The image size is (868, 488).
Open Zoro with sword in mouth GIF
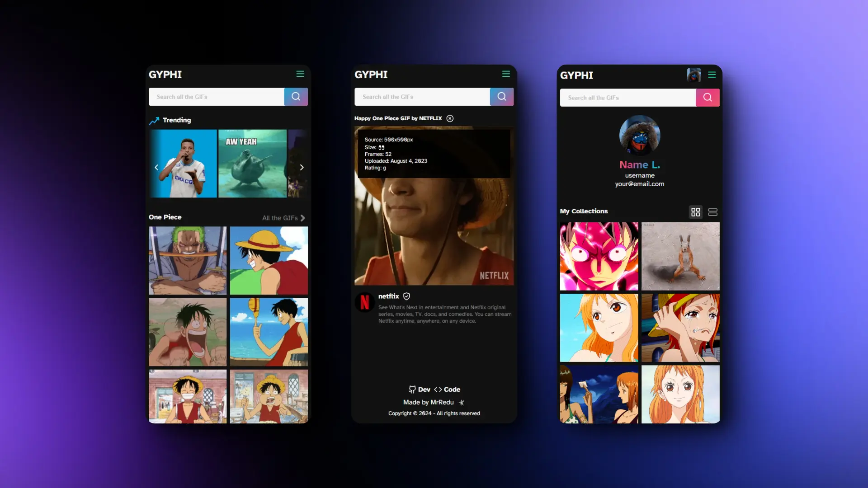pos(188,261)
